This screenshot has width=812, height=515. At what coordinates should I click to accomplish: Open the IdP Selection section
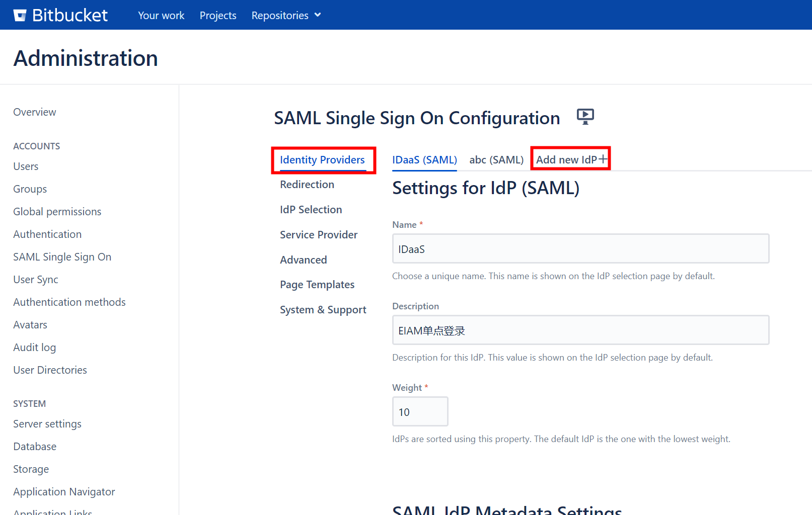[x=311, y=210]
